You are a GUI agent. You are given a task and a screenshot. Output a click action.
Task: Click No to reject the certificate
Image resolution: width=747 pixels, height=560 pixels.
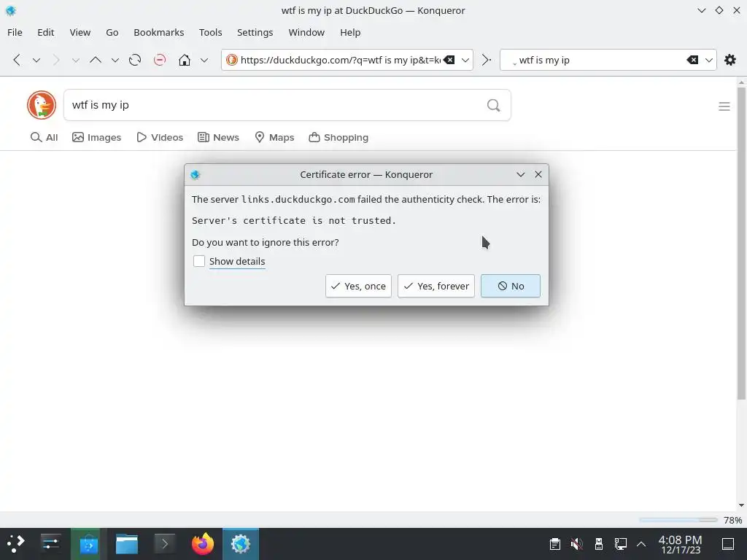(x=510, y=286)
